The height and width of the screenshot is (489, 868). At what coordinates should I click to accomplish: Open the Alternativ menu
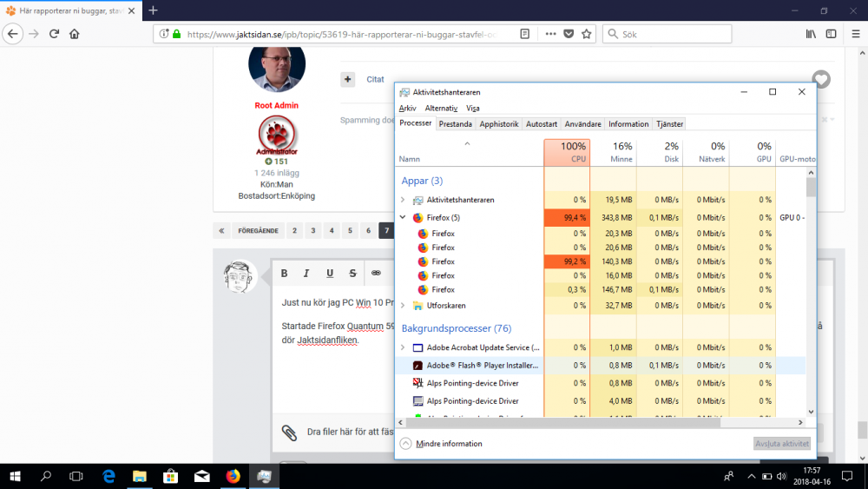(441, 109)
